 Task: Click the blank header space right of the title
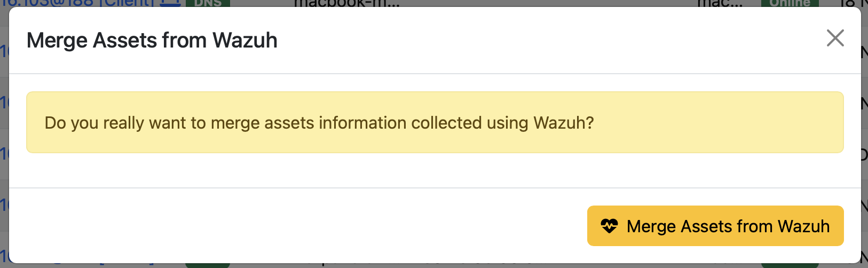pos(534,41)
